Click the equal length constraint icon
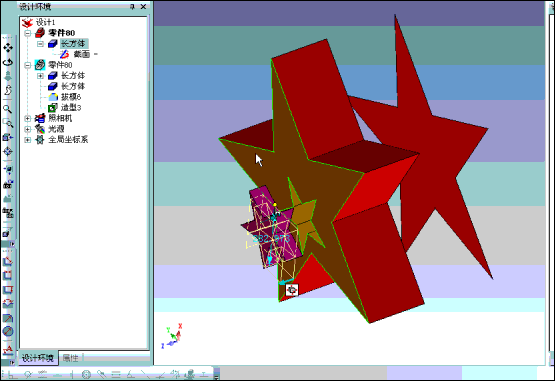555x381 pixels. tap(116, 374)
